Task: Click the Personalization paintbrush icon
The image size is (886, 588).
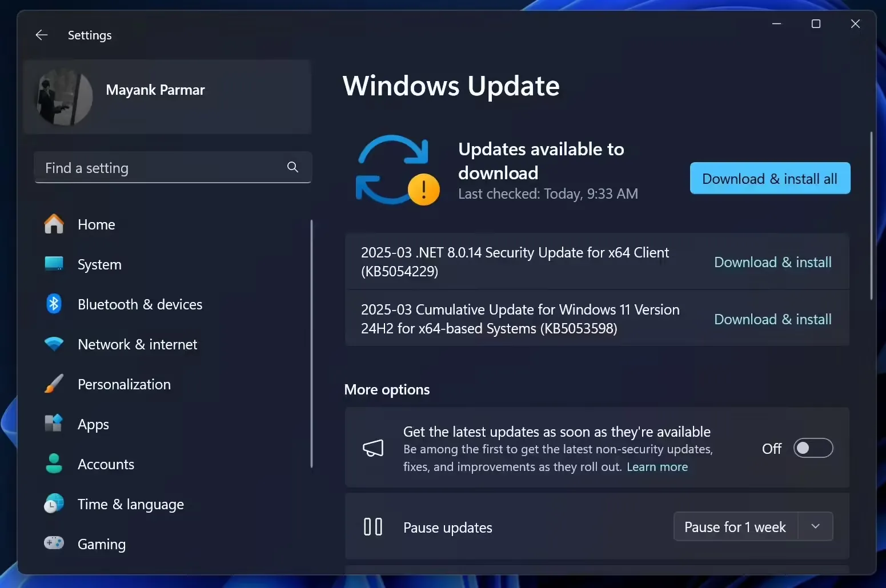Action: coord(54,384)
